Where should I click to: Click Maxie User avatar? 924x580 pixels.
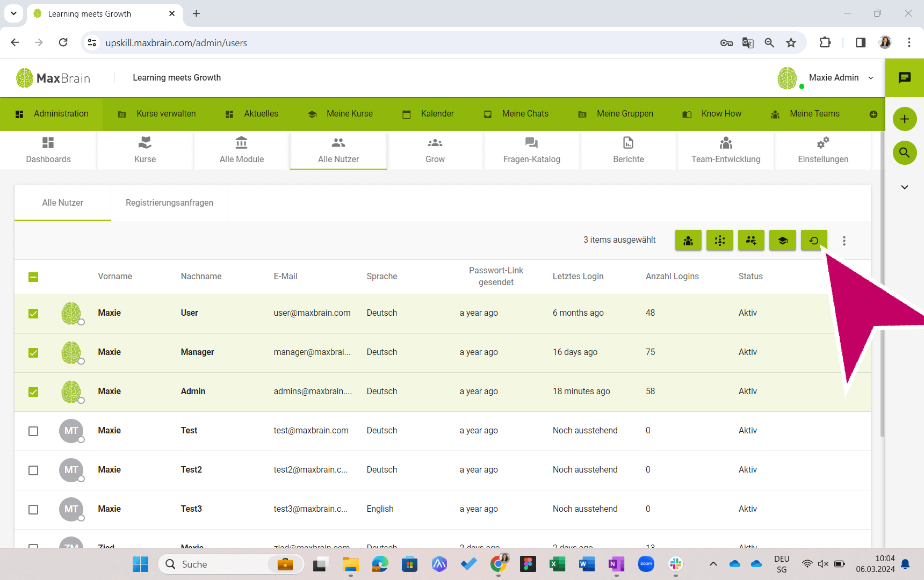pos(71,313)
